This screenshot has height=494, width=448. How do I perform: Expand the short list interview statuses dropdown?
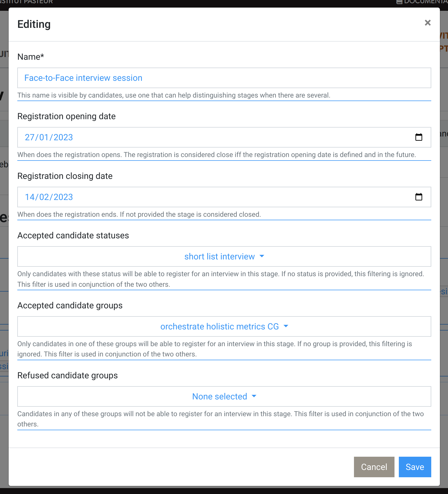[x=224, y=256]
